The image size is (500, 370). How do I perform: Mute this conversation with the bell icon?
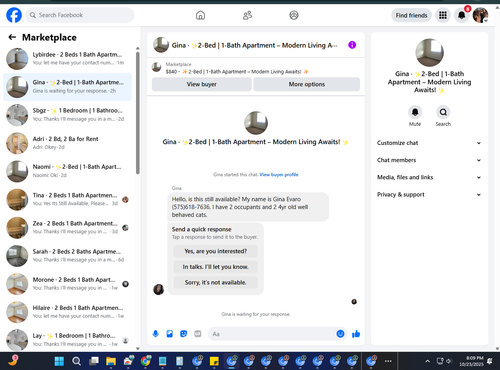415,112
